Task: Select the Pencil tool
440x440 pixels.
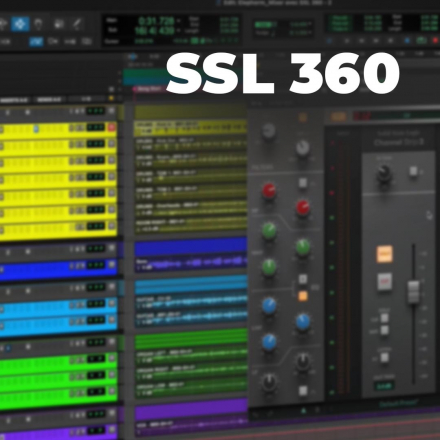Action: 77,24
